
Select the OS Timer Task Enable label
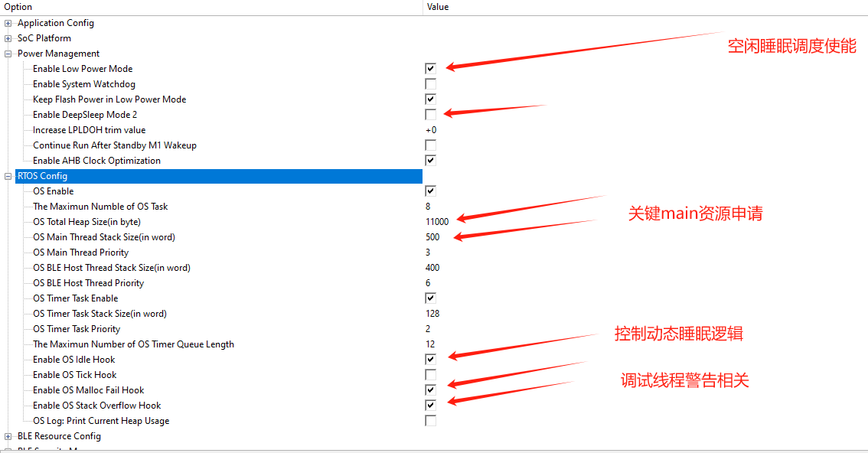[75, 298]
